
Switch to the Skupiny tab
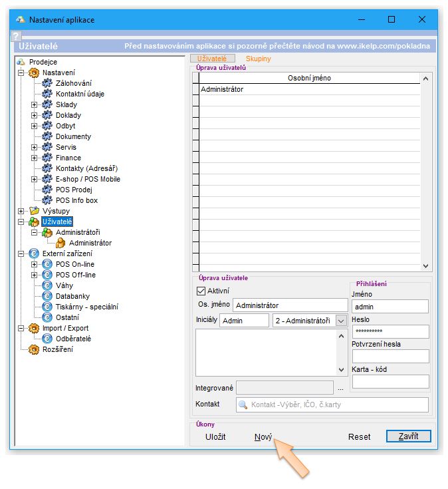tap(259, 59)
